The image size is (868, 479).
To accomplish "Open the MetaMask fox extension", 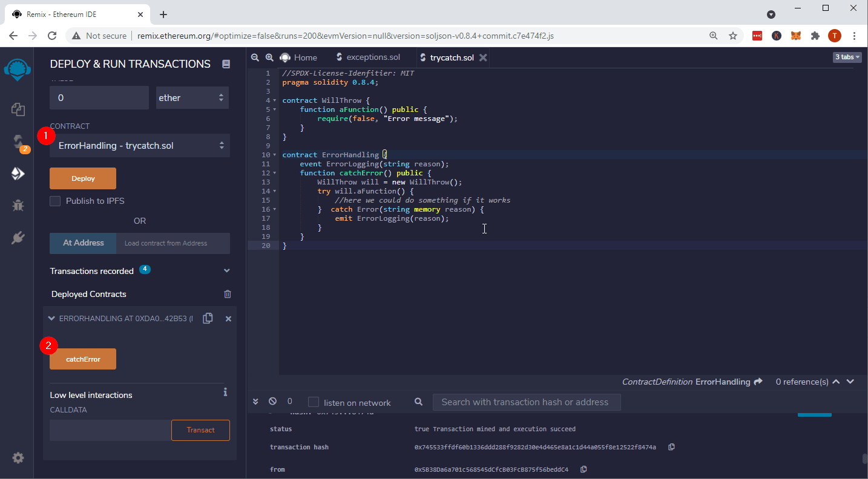I will [796, 36].
